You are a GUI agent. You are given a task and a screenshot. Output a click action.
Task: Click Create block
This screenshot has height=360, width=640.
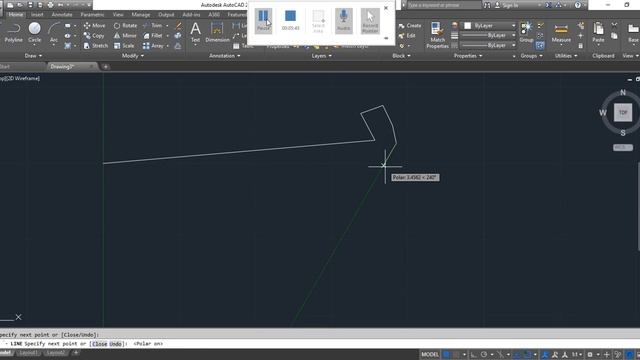tap(409, 25)
